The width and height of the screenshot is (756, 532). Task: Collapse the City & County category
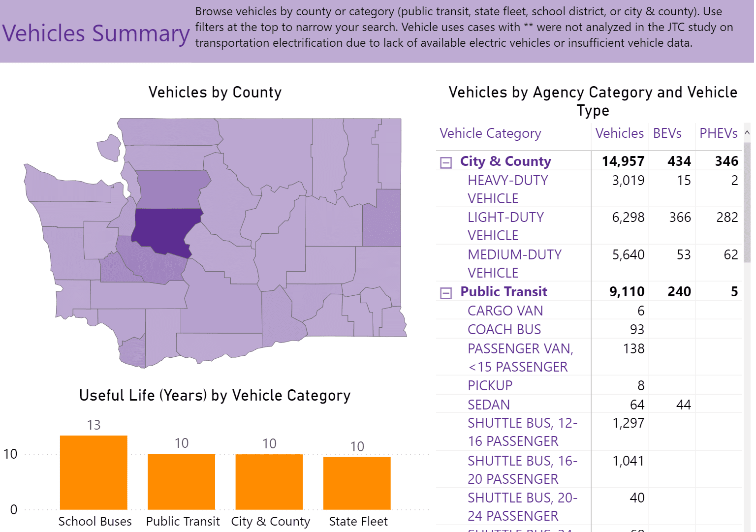(x=446, y=162)
